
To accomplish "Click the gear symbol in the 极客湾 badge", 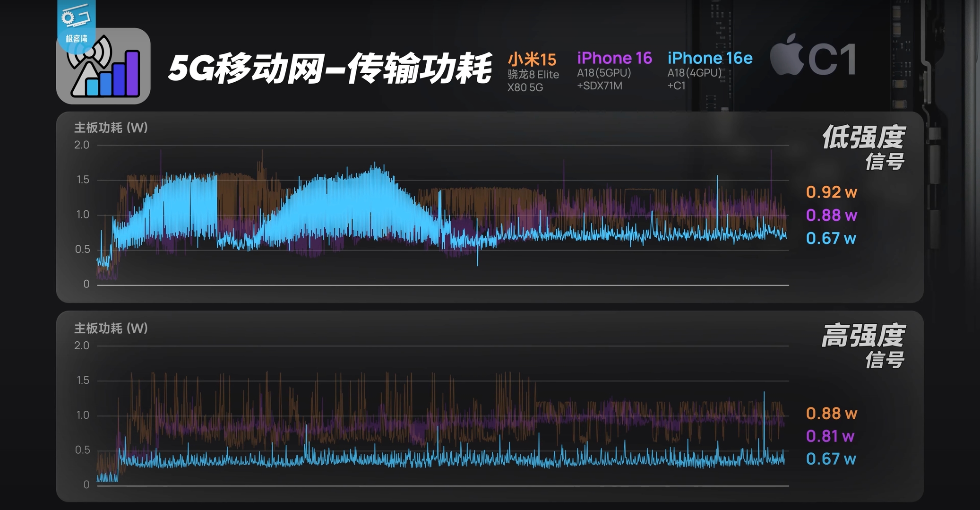I will [67, 17].
